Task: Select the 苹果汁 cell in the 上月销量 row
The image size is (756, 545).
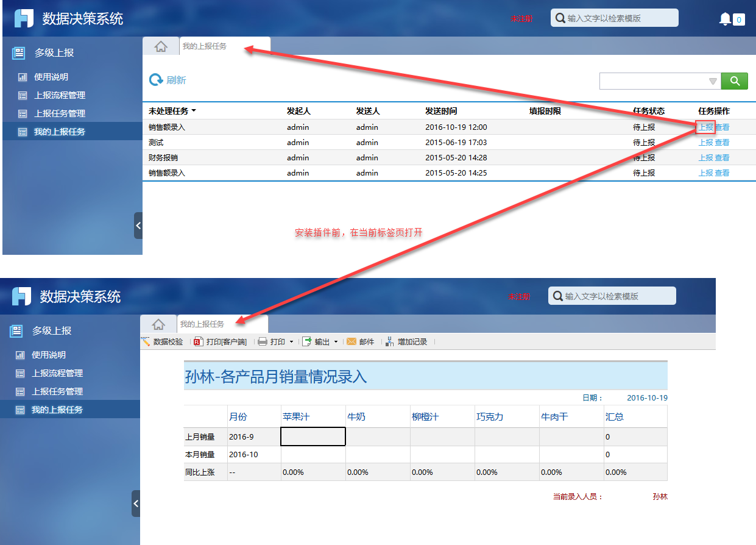Action: 313,437
